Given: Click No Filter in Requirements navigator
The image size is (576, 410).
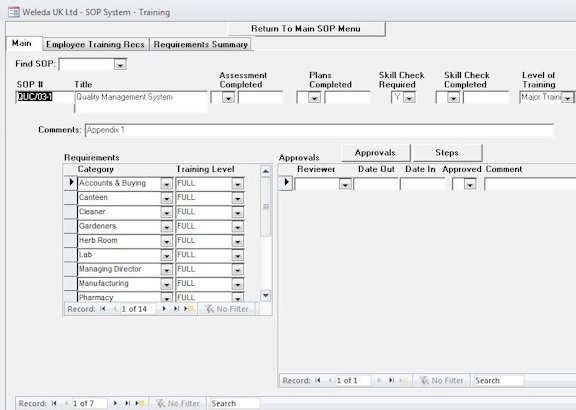Looking at the screenshot, I should pos(227,309).
